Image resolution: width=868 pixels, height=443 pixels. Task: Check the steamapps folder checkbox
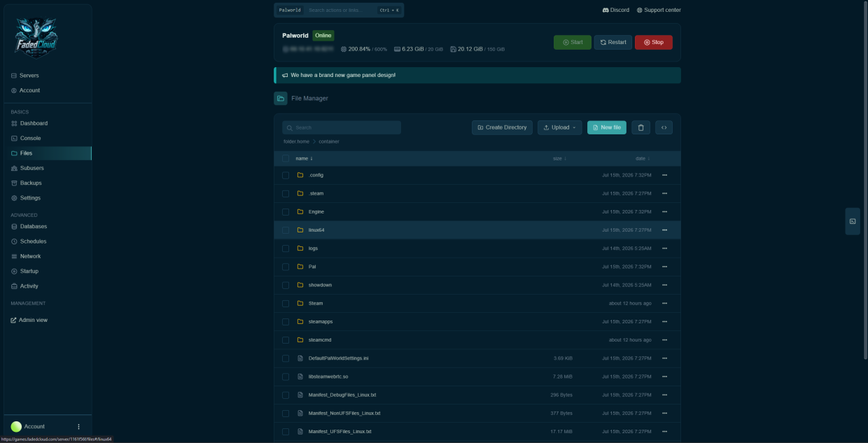pos(286,322)
